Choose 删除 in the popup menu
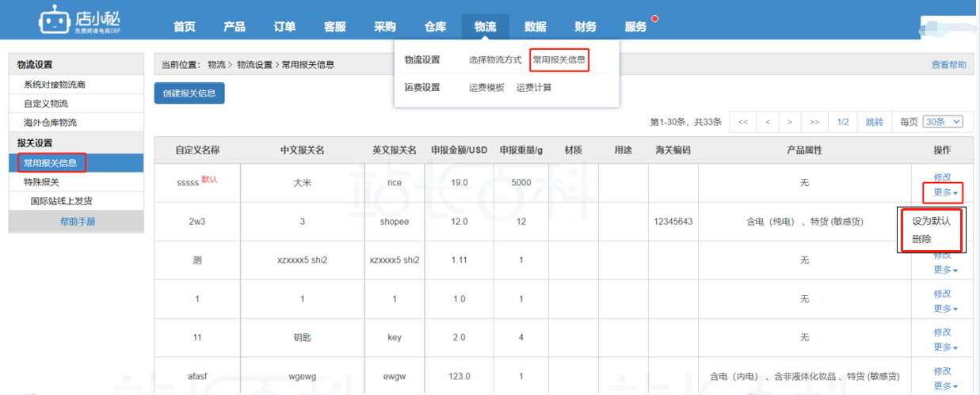Viewport: 980px width, 395px height. coord(921,239)
